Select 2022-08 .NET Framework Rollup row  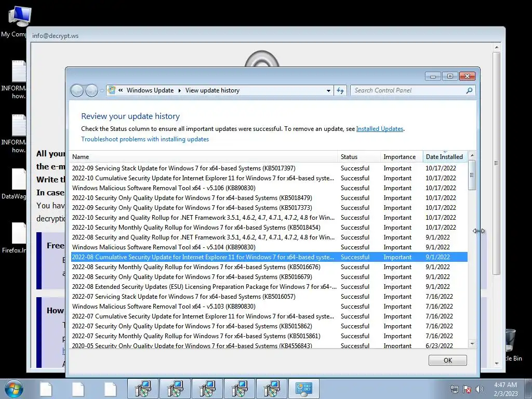pos(269,237)
